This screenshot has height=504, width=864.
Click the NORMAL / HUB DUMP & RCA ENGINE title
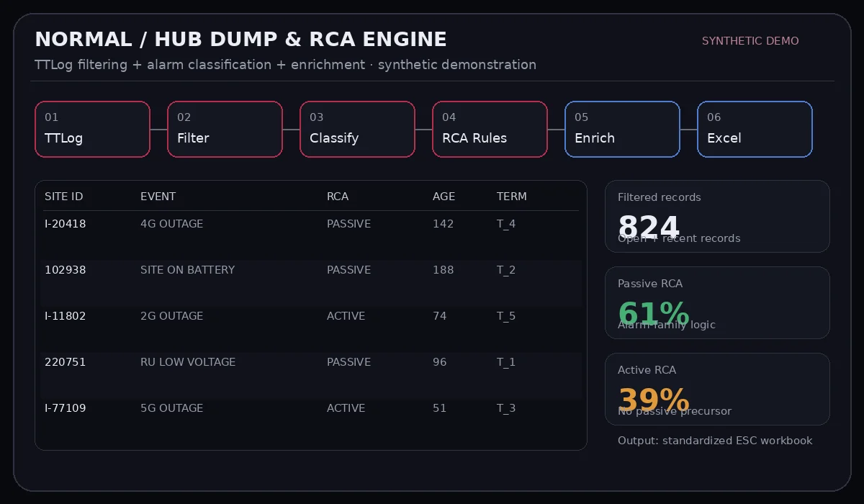[x=240, y=39]
